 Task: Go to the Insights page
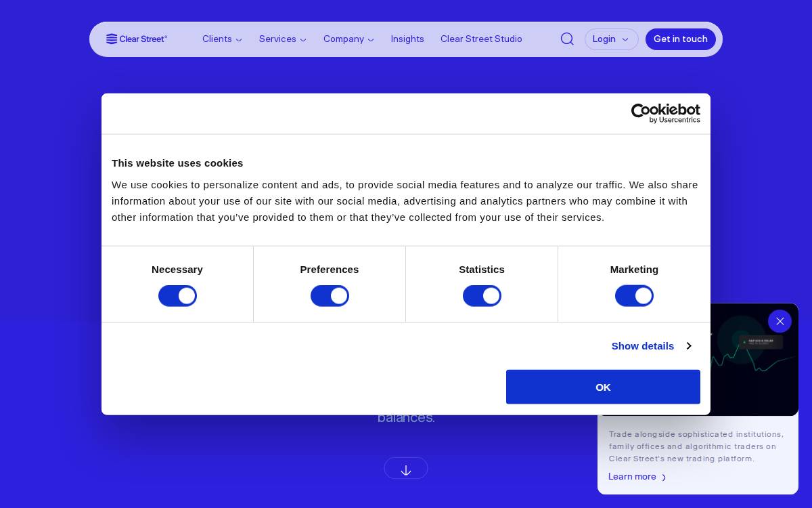click(407, 39)
